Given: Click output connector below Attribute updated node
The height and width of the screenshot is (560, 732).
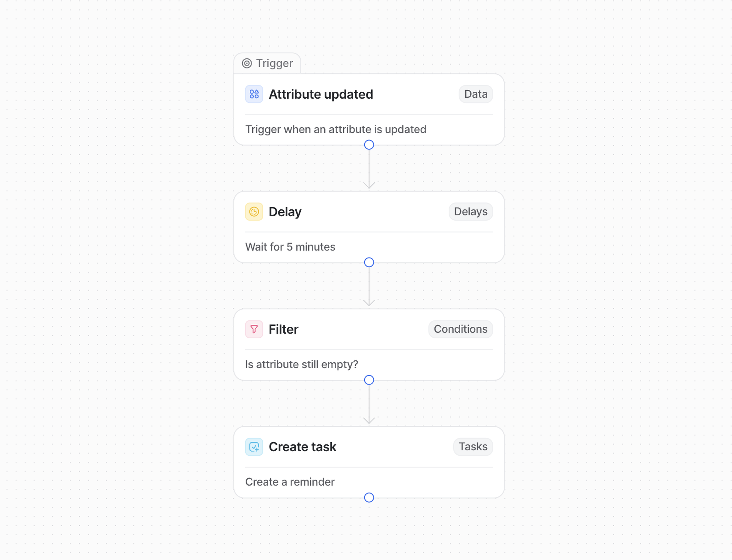Looking at the screenshot, I should [369, 145].
